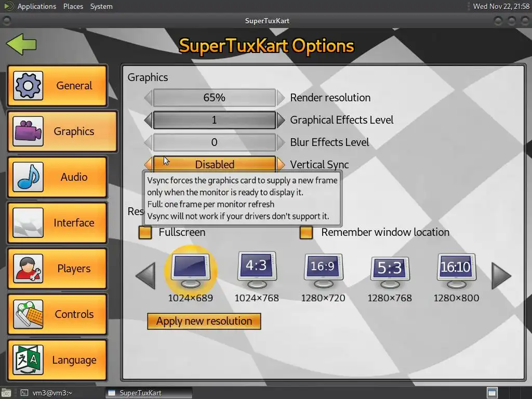This screenshot has width=532, height=399.
Task: Click the purple camera Graphics icon
Action: click(28, 131)
